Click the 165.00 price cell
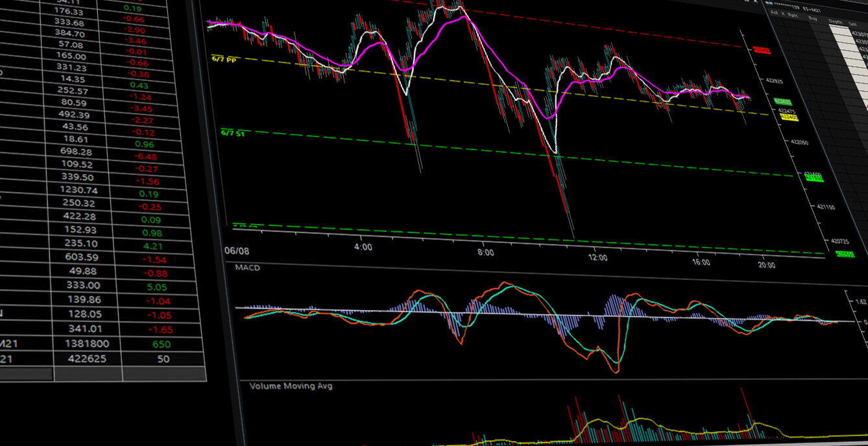The image size is (868, 446). pyautogui.click(x=71, y=56)
